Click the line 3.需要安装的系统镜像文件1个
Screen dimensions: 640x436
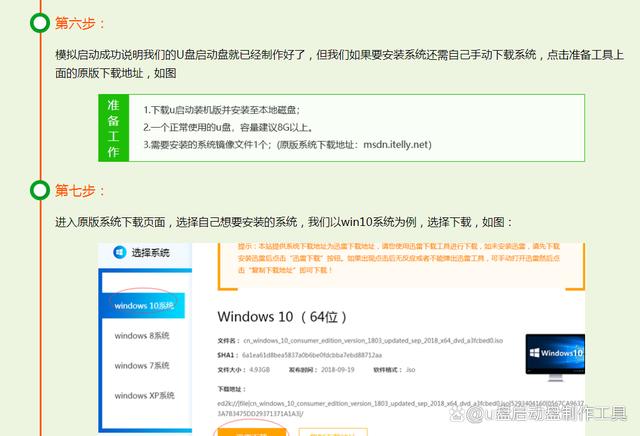point(287,145)
